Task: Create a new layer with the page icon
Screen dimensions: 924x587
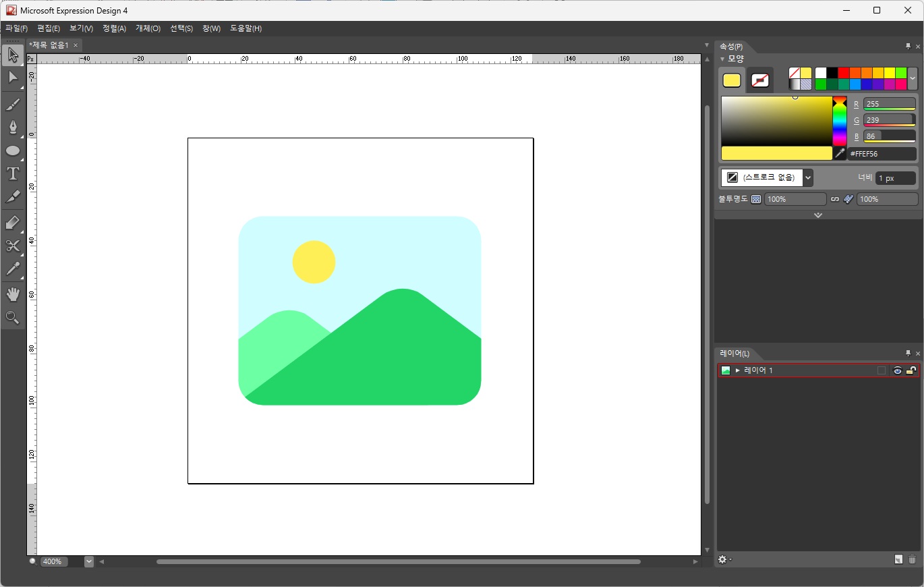Action: point(898,559)
